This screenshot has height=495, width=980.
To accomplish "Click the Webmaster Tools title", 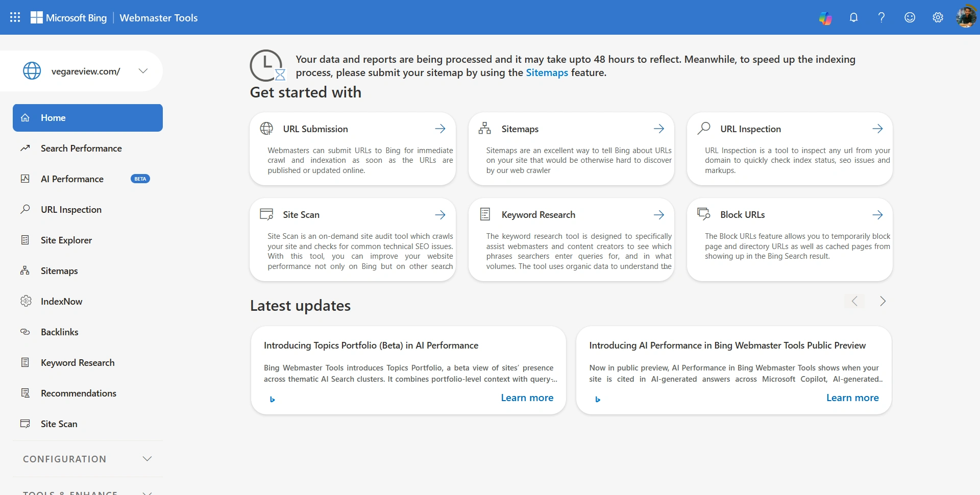I will pyautogui.click(x=158, y=18).
